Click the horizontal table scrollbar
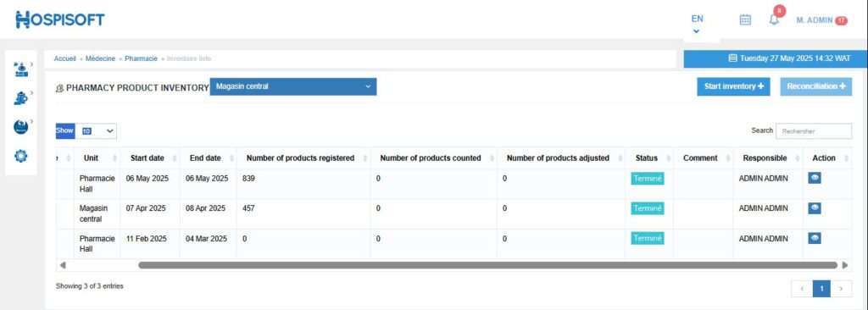The image size is (868, 310). [487, 265]
